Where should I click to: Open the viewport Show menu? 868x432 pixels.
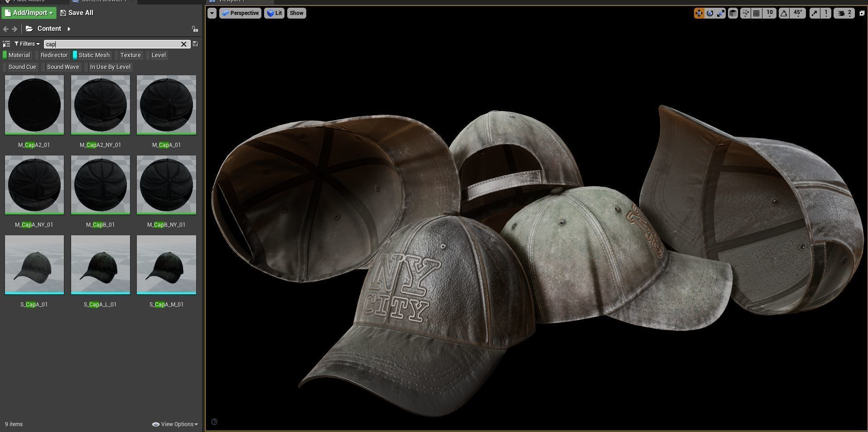click(296, 13)
